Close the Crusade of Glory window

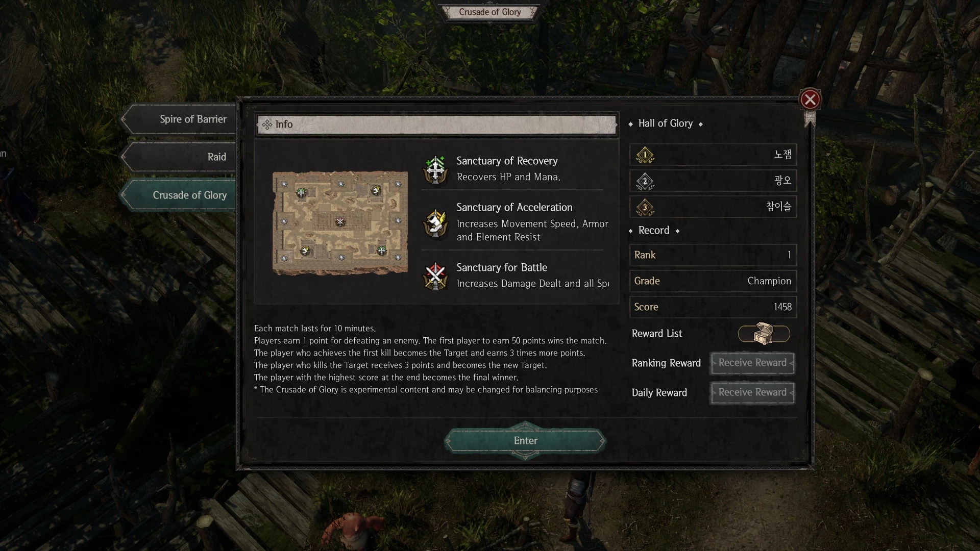tap(810, 99)
